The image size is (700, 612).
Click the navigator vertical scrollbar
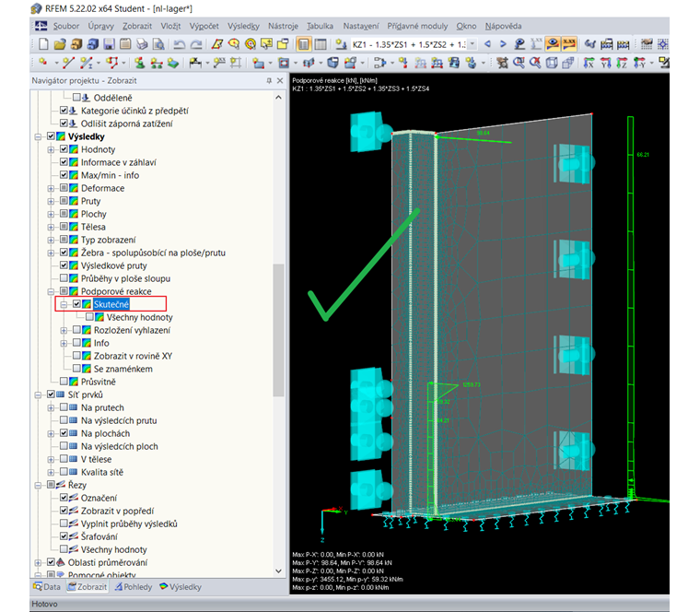tap(280, 332)
